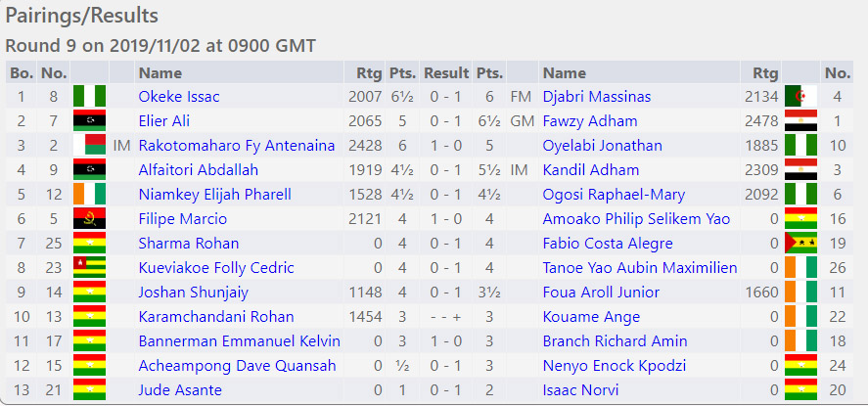The width and height of the screenshot is (868, 406).
Task: Select Kandil Adham player link
Action: pyautogui.click(x=591, y=170)
